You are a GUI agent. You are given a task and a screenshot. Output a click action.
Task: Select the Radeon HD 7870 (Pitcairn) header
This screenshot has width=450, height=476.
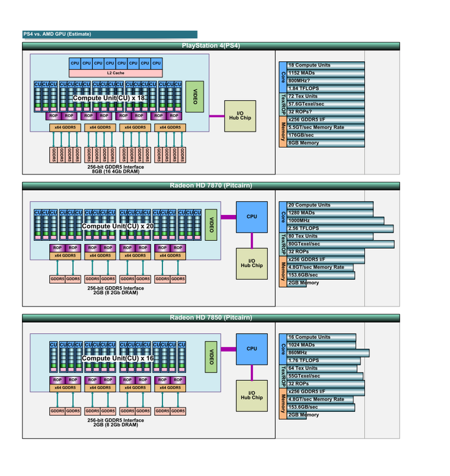click(x=211, y=186)
